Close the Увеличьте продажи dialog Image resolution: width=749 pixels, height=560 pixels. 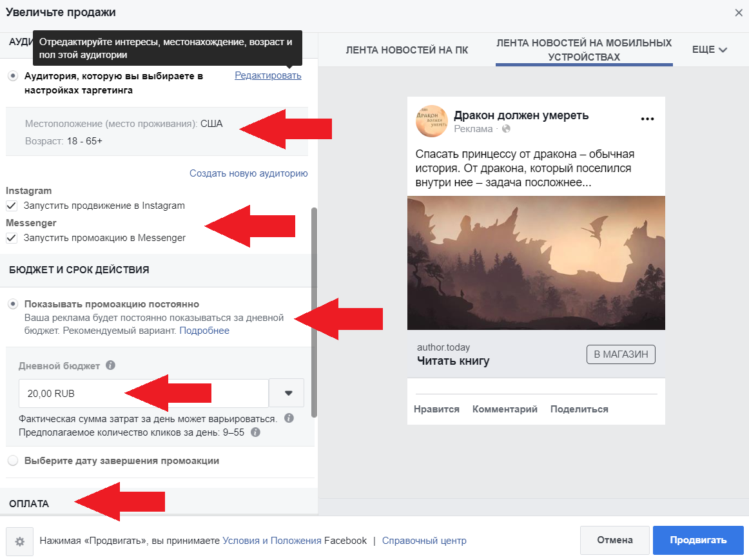click(x=739, y=12)
